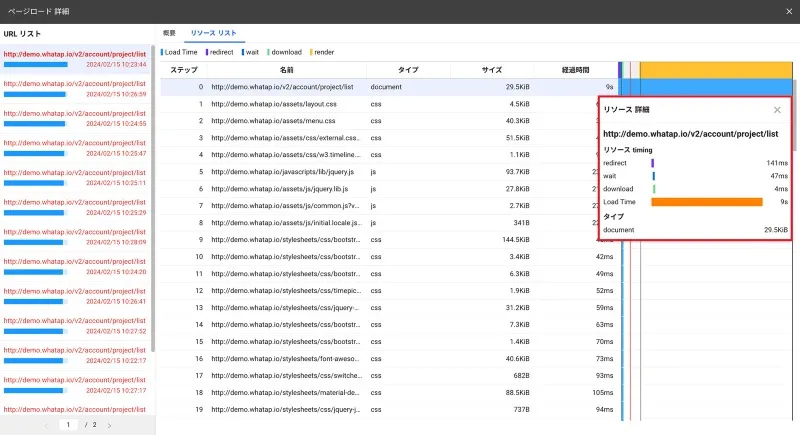Viewport: 800px width, 435px height.
Task: Click the yellow render bar in waterfall header
Action: 716,70
